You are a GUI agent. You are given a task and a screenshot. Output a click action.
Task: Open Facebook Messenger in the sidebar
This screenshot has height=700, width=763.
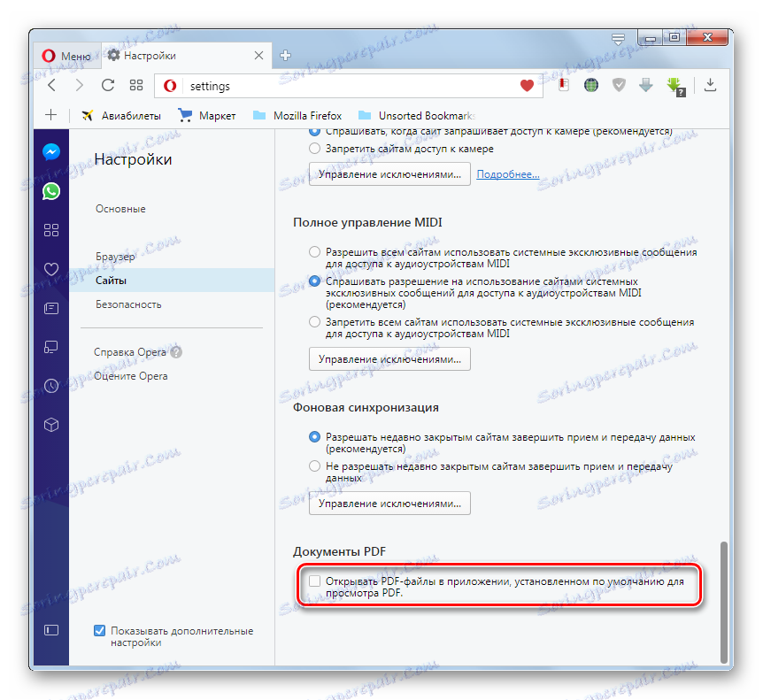click(x=50, y=151)
